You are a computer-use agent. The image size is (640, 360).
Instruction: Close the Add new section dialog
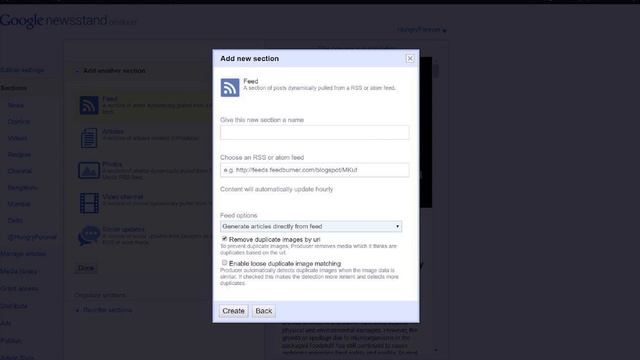410,58
